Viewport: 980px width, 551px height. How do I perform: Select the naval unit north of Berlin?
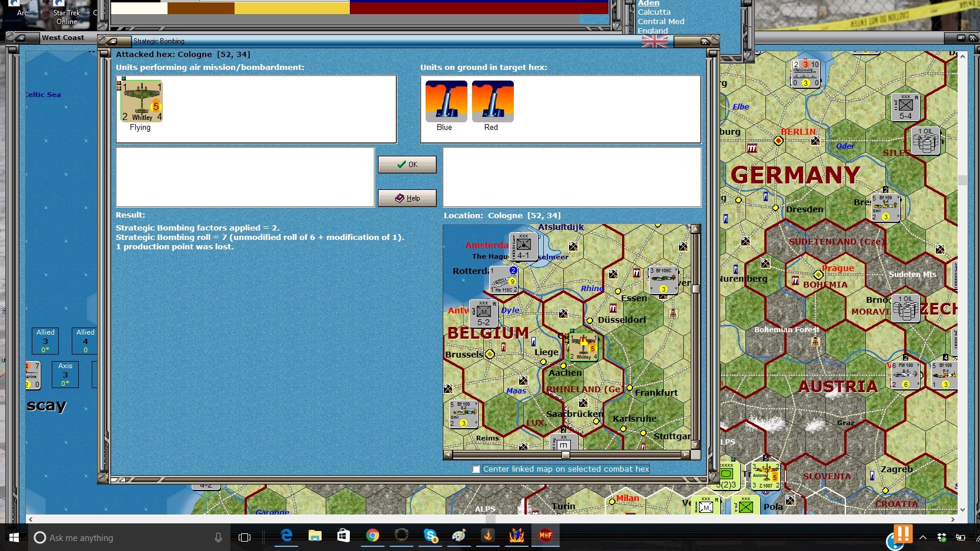tap(805, 74)
